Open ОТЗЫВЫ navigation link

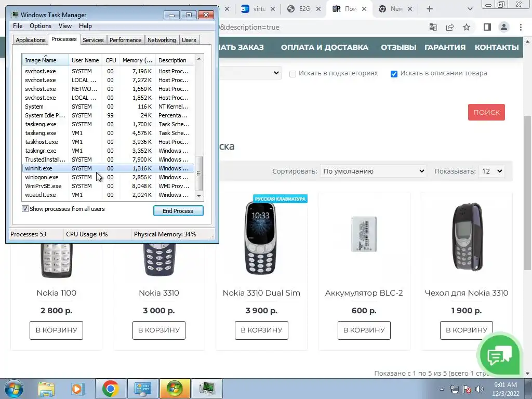point(398,47)
